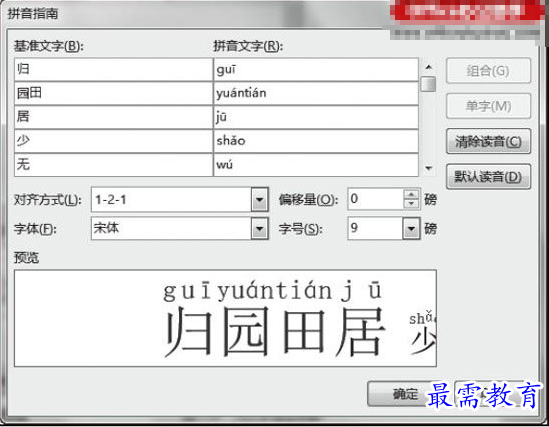Click the pinyin list scrollbar thumb

point(428,84)
